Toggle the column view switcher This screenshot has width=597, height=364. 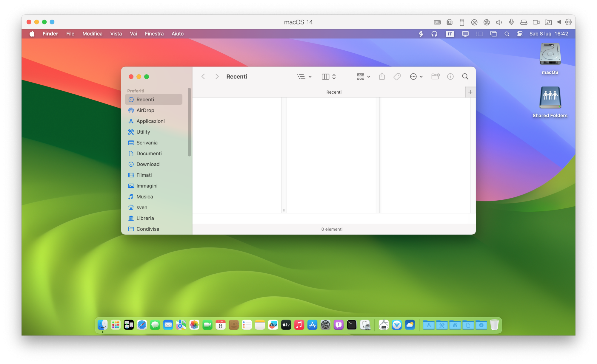[329, 77]
